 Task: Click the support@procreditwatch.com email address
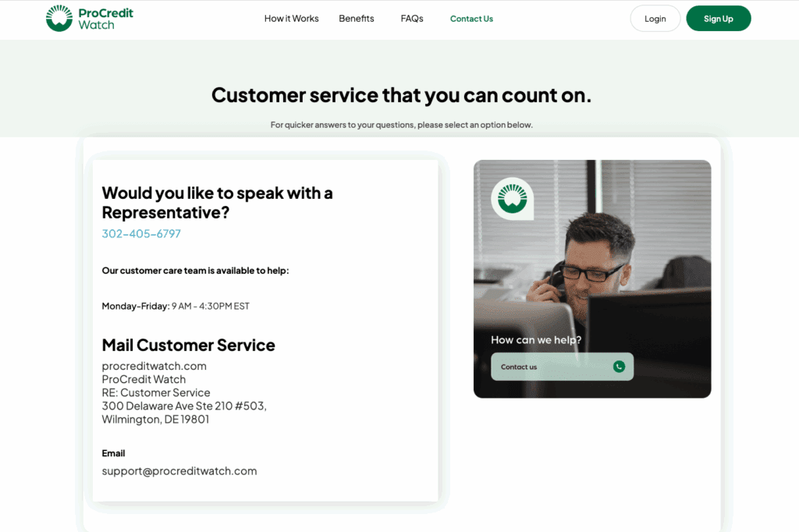point(179,471)
